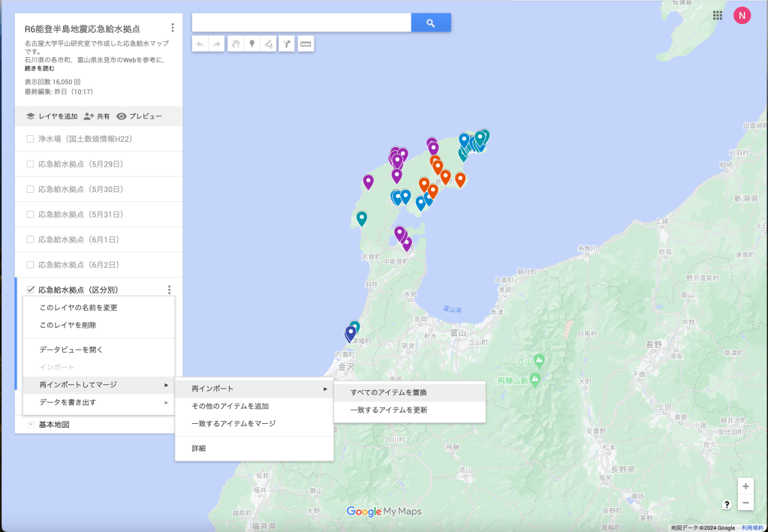
Task: Zoom in on the map
Action: coord(745,486)
